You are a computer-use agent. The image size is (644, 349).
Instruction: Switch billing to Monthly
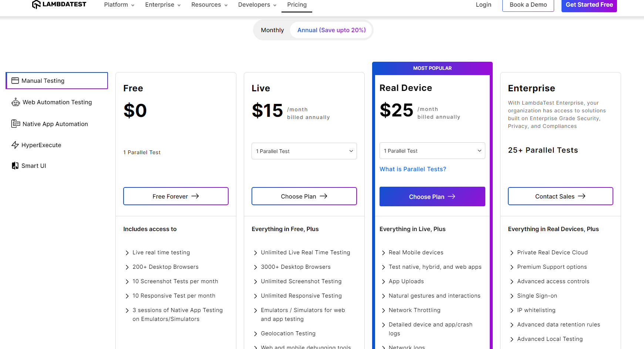(272, 30)
